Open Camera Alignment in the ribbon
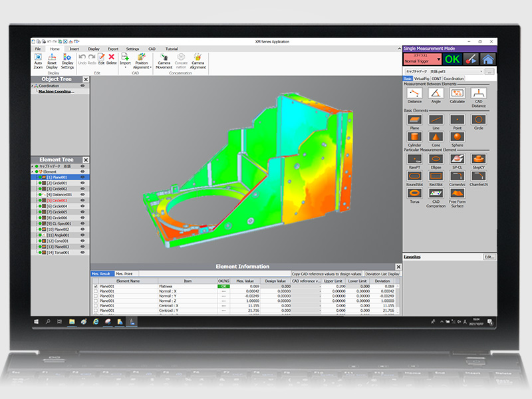532x399 pixels. pyautogui.click(x=198, y=60)
